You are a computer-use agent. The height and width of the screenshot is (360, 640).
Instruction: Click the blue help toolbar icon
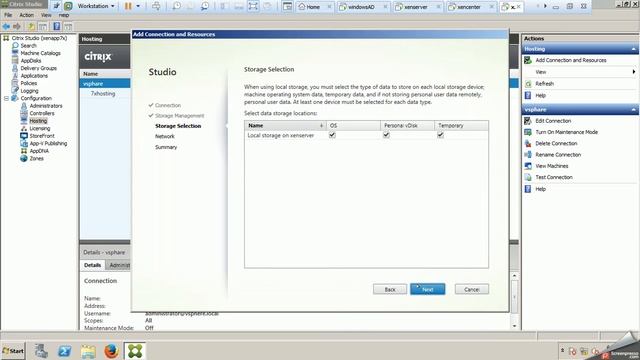pyautogui.click(x=56, y=27)
